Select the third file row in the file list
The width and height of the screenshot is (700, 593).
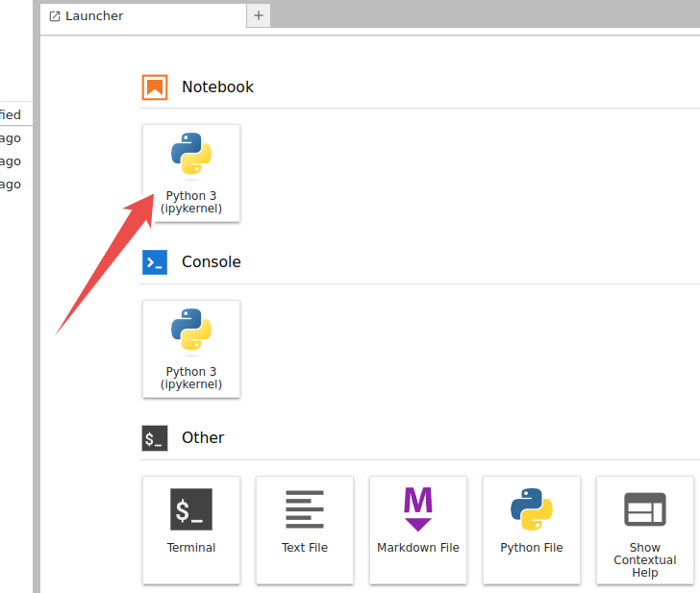tap(11, 185)
